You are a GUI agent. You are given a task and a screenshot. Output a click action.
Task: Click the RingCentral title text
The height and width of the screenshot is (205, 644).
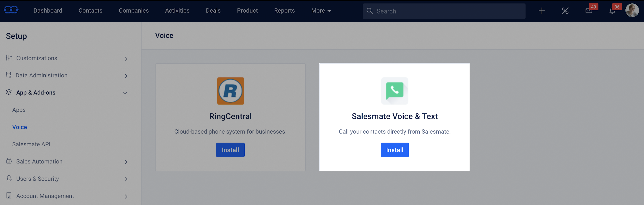(230, 116)
